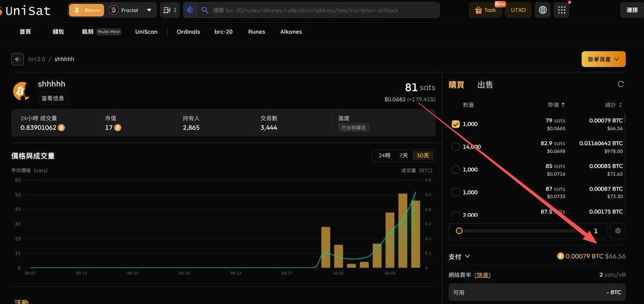Open the 掛單資產 dropdown

(604, 59)
